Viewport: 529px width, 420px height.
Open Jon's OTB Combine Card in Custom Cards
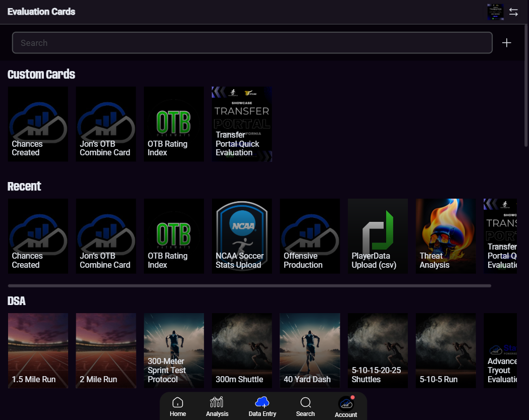tap(106, 124)
